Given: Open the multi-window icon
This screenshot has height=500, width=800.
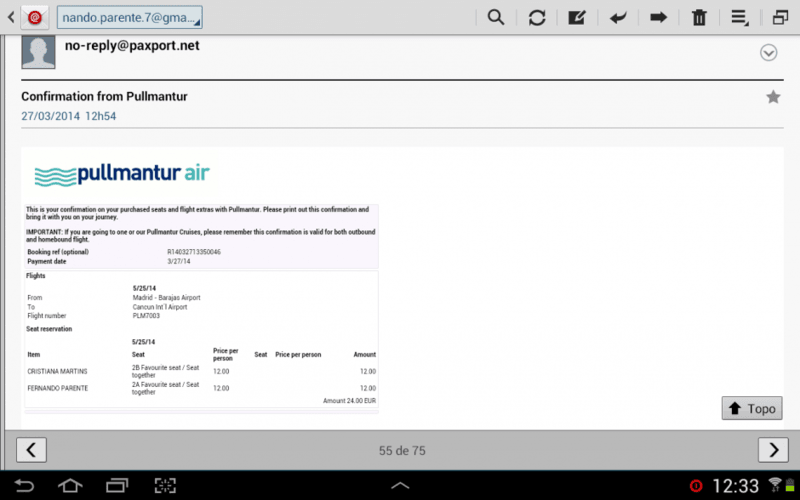Looking at the screenshot, I should 780,18.
